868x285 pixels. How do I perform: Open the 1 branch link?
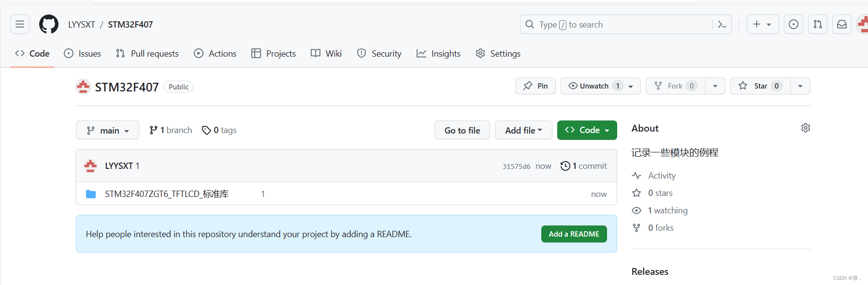tap(171, 130)
